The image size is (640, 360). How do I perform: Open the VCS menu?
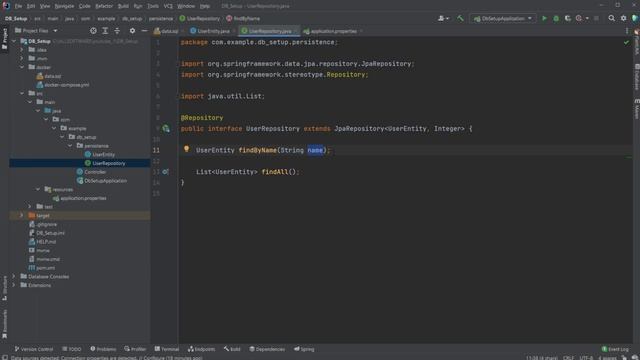(x=168, y=6)
